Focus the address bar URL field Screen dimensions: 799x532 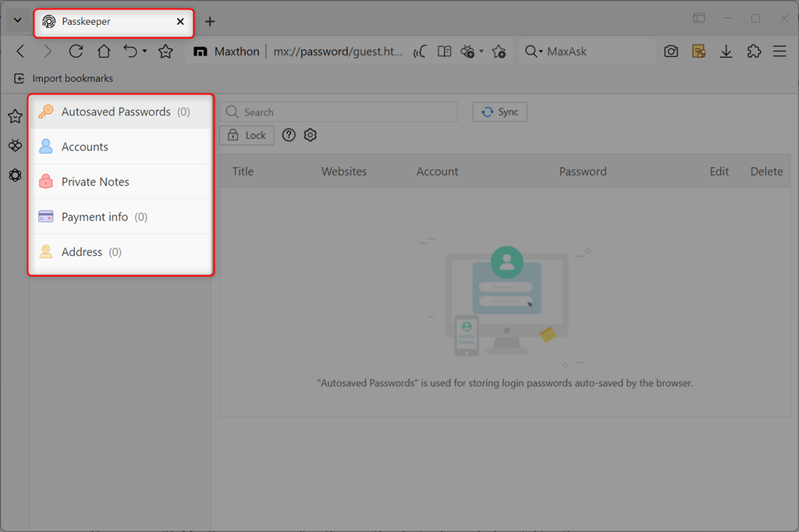coord(339,51)
